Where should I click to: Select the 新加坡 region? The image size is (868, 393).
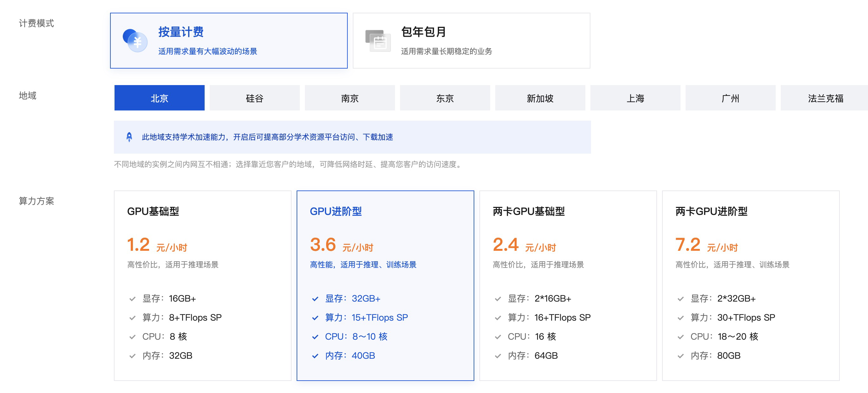[540, 98]
